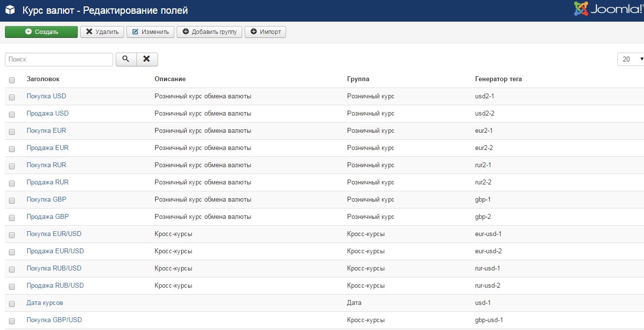The height and width of the screenshot is (330, 644).
Task: Click the Изменить edit button
Action: coord(150,32)
